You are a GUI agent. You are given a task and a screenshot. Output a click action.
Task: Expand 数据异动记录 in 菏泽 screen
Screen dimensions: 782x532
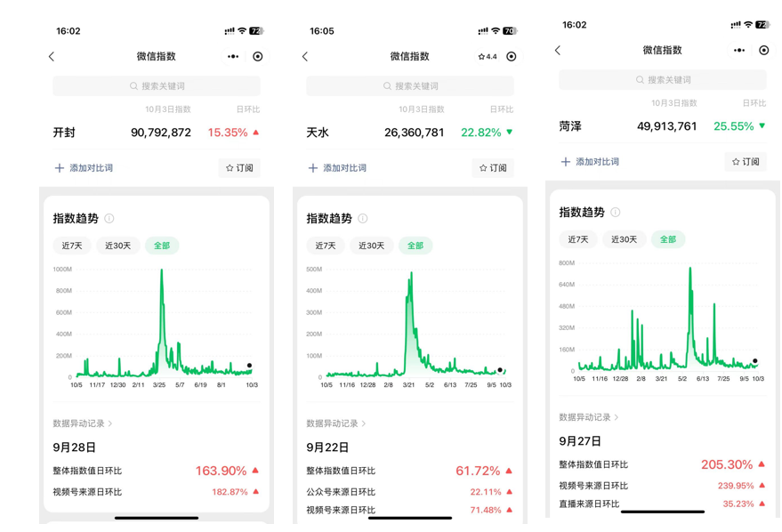tap(589, 417)
